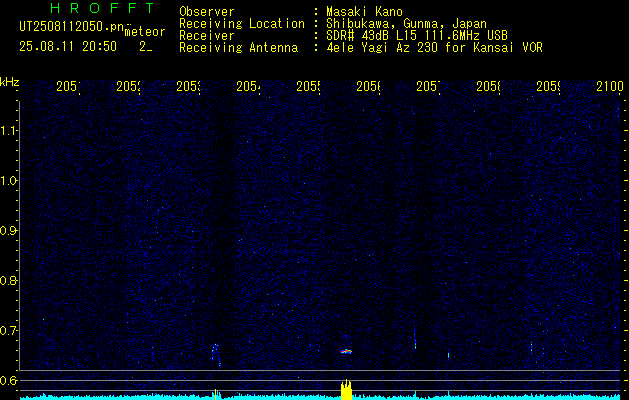
Task: Click the green HROFFT title text
Action: (x=102, y=8)
